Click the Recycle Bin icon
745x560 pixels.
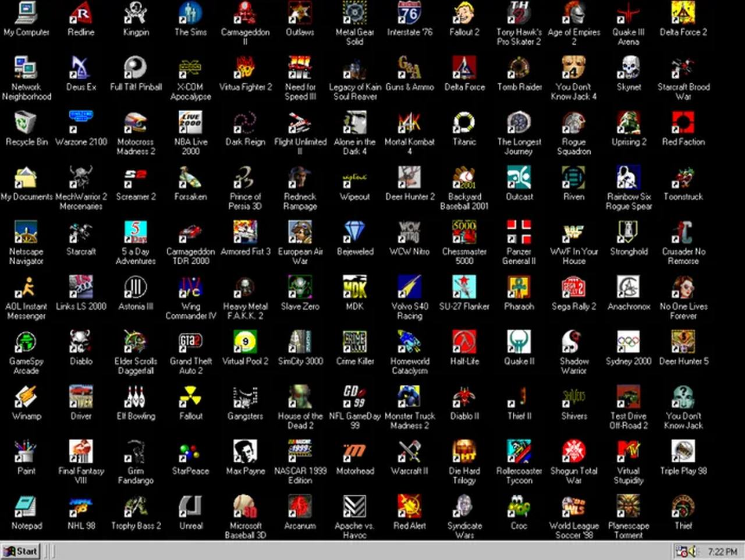coord(26,123)
